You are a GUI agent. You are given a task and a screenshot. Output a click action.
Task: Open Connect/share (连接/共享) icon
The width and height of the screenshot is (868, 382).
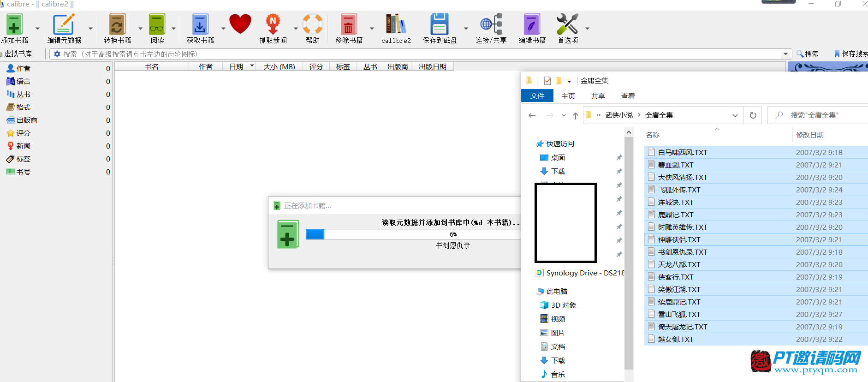(x=491, y=24)
